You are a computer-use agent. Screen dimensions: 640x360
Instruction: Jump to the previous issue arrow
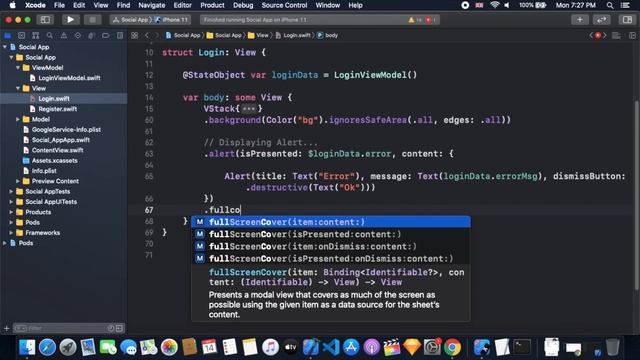[591, 36]
